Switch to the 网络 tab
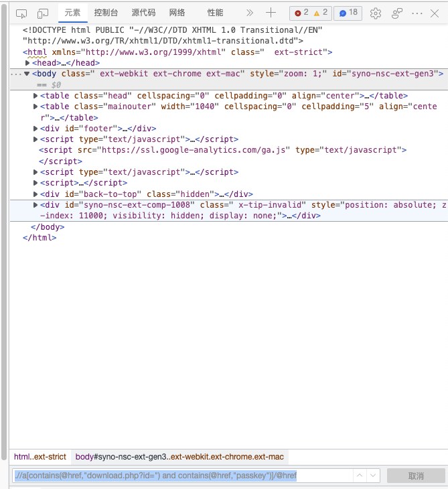Screen dimensions: 448x489 pyautogui.click(x=177, y=13)
